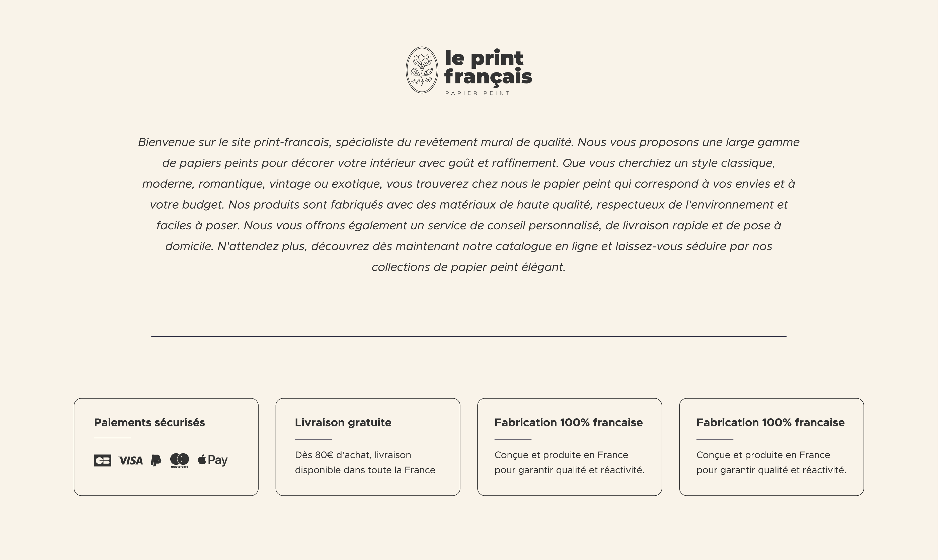Click the CB card payment icon
The height and width of the screenshot is (560, 938).
[102, 460]
